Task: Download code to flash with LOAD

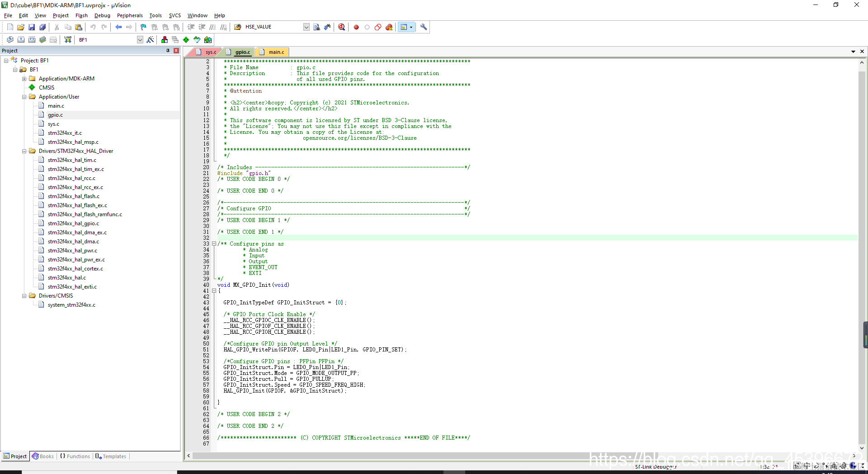Action: (68, 40)
